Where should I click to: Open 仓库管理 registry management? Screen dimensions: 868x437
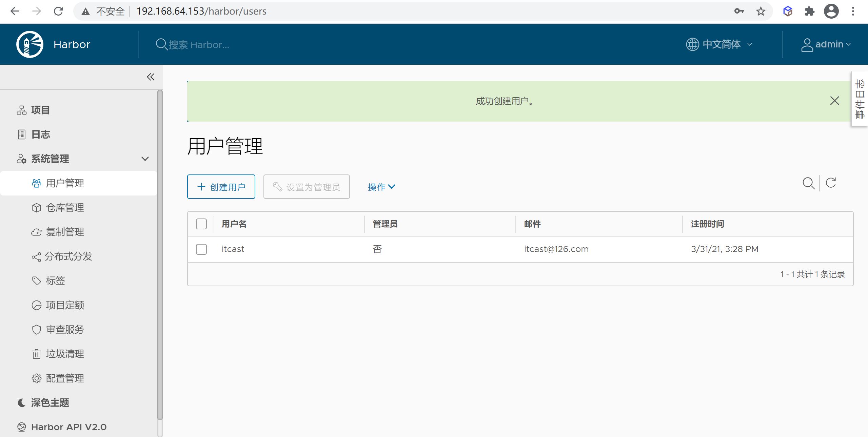(x=65, y=208)
